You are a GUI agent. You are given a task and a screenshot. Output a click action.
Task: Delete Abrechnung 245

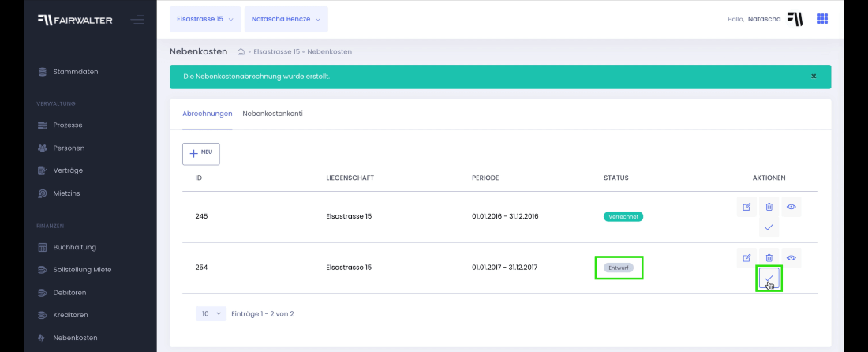tap(769, 207)
